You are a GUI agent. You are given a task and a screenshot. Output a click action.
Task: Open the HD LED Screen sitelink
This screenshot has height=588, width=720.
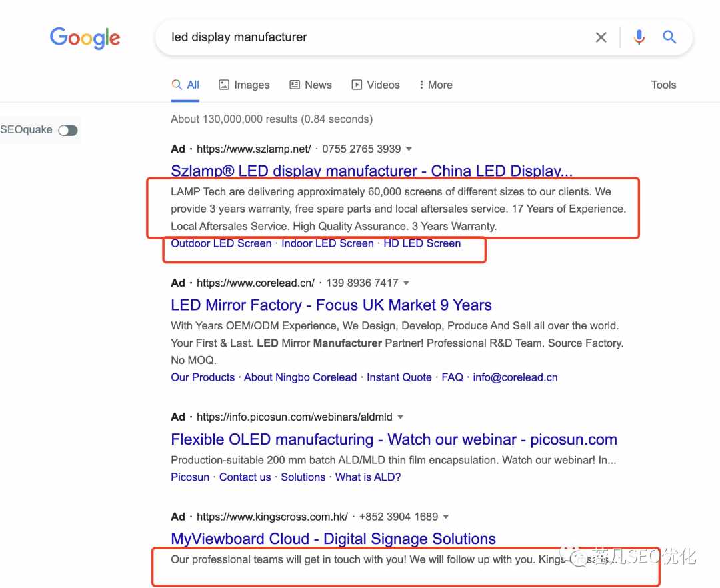coord(422,243)
